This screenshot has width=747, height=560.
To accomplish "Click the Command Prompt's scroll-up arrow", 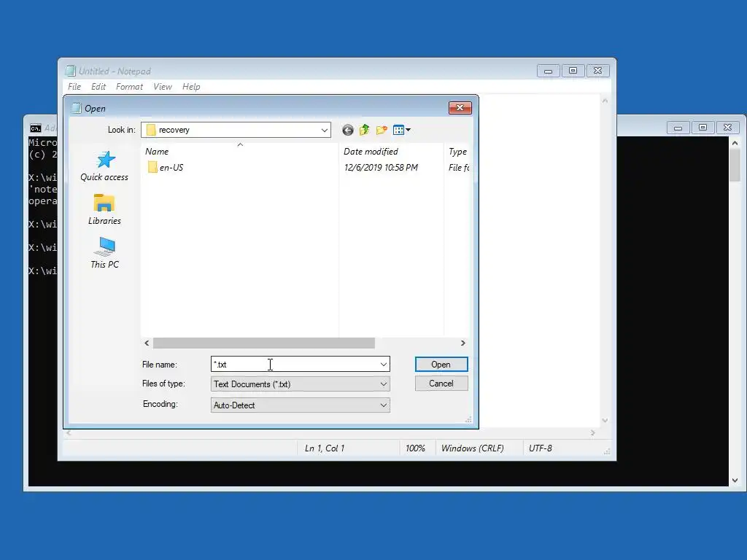I will pos(735,143).
